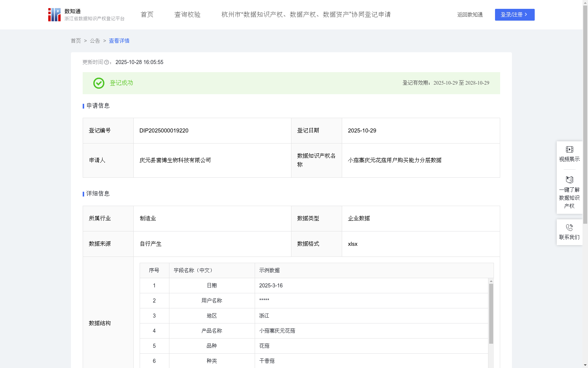Image resolution: width=588 pixels, height=368 pixels.
Task: Open the 视频展示 video icon
Action: (569, 149)
